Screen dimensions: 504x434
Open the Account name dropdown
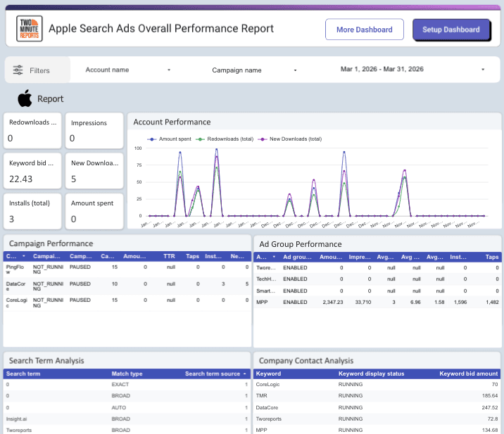point(127,70)
